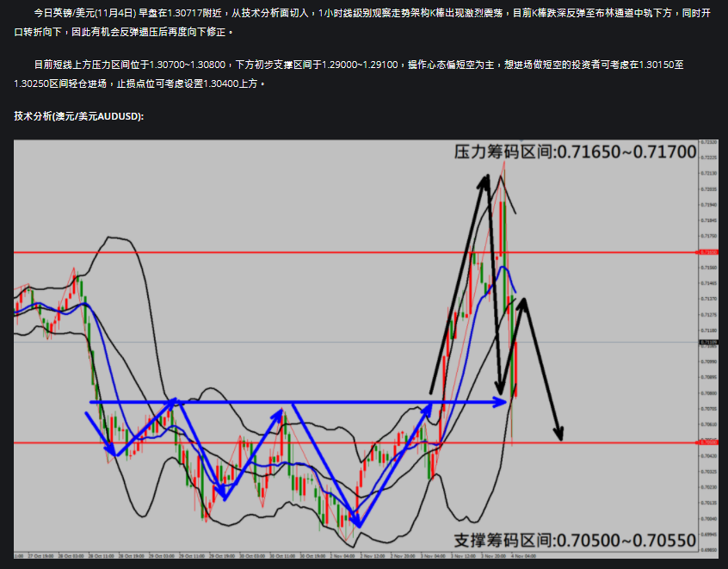Image resolution: width=728 pixels, height=569 pixels.
Task: Click the text '支撑筹码区间:0.70500~0.70550'
Action: click(575, 541)
